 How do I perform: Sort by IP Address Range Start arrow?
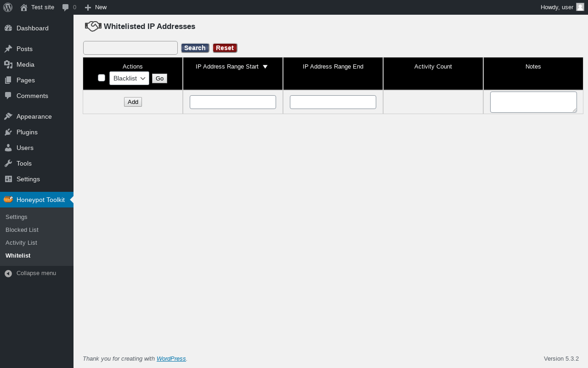pyautogui.click(x=265, y=67)
